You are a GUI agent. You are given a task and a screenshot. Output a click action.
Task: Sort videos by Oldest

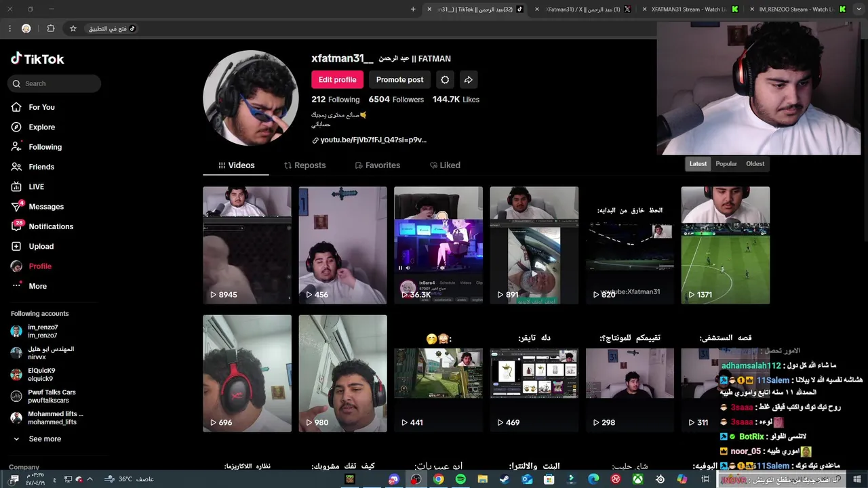tap(755, 164)
